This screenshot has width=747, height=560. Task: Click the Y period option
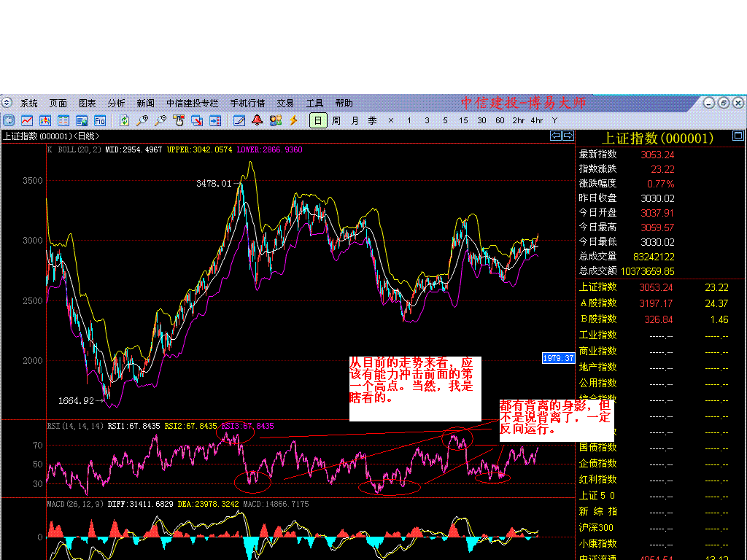pos(554,120)
